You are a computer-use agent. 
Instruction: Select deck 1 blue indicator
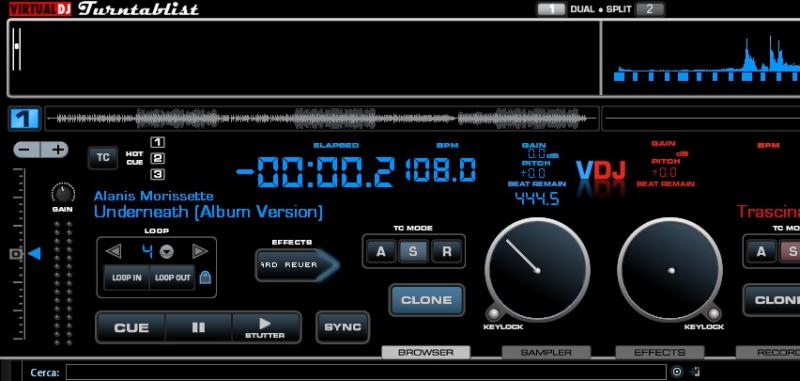pos(24,119)
